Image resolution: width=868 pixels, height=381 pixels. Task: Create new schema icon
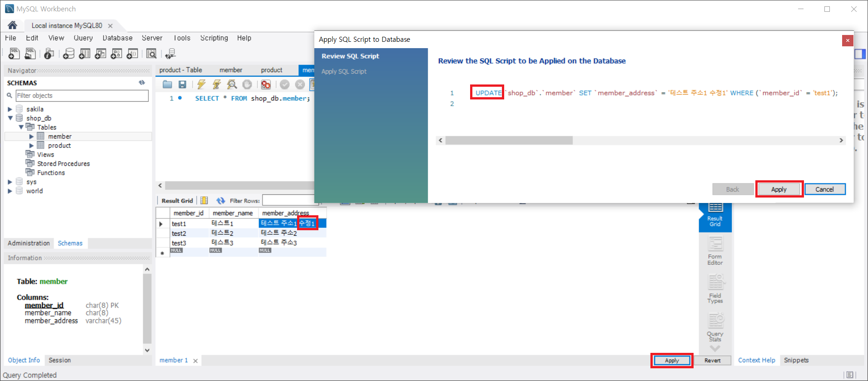(x=69, y=54)
